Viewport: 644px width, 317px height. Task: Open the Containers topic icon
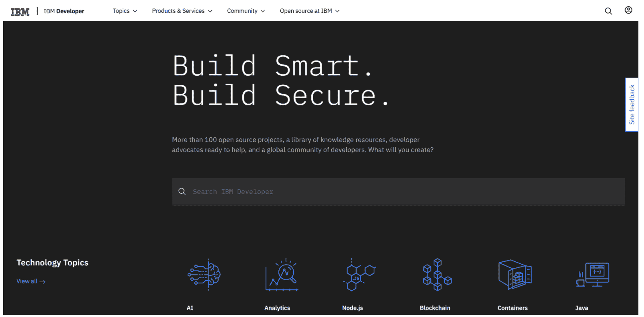(514, 275)
